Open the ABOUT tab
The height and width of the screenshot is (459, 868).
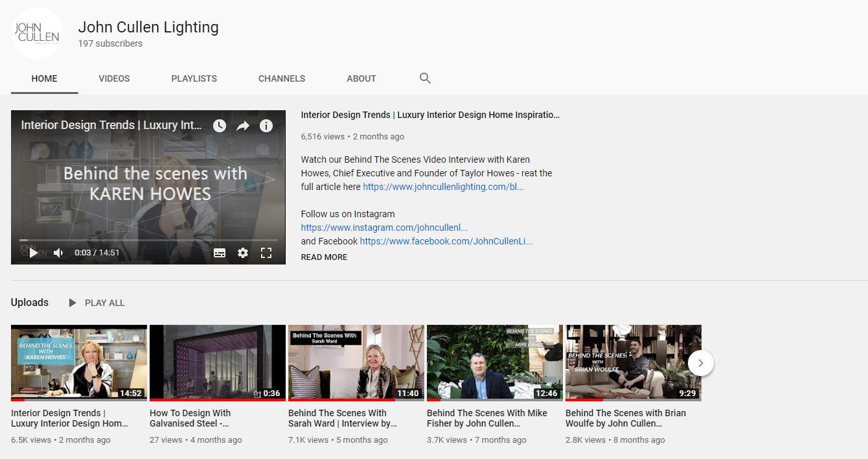pos(361,78)
